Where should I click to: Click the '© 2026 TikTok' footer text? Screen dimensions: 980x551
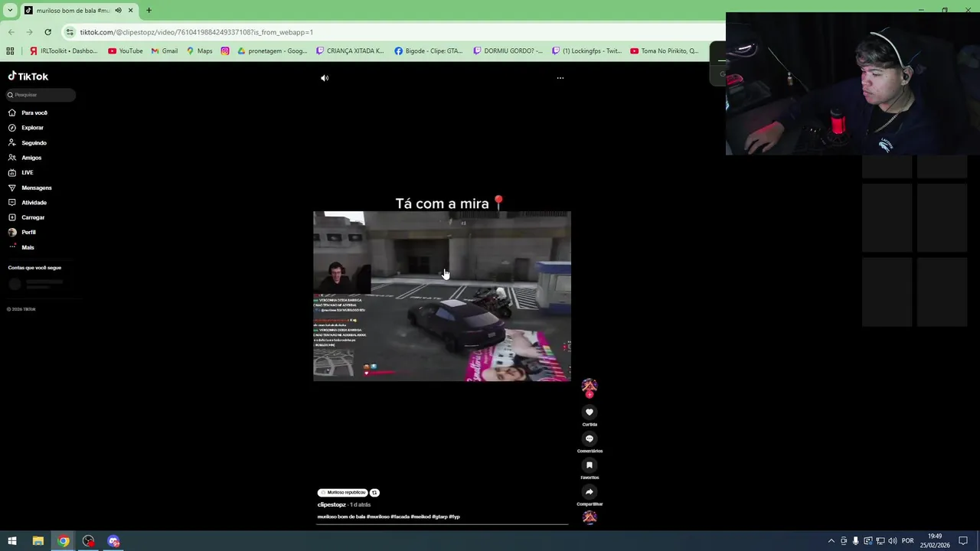[21, 309]
